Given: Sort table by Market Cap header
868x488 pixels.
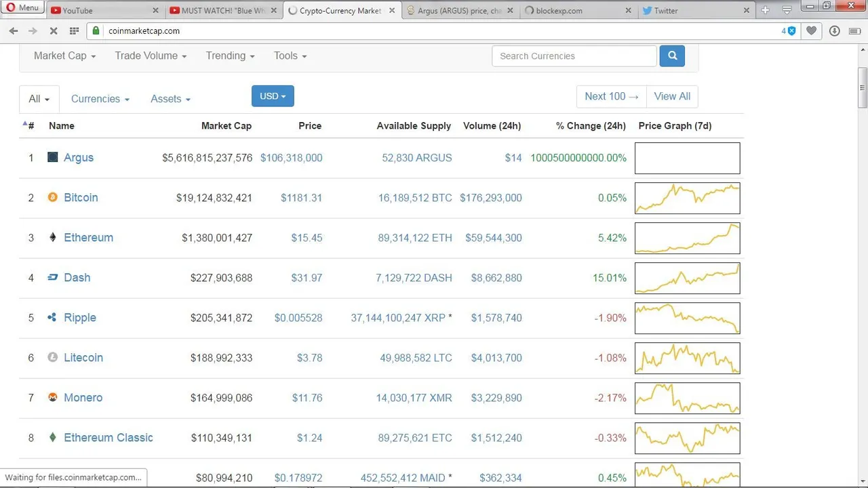Looking at the screenshot, I should coord(226,125).
